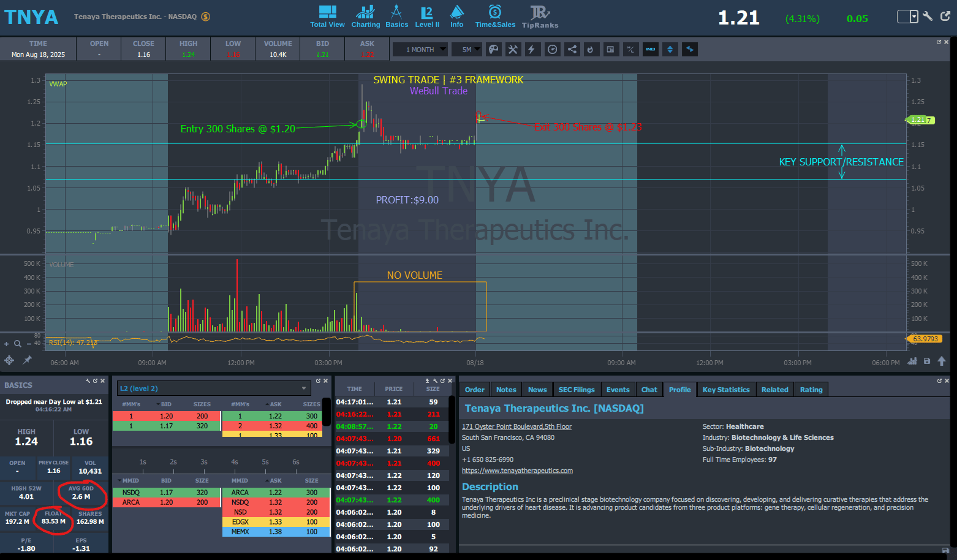Click the gold dollar coin icon beside NASDAQ
957x560 pixels.
(206, 17)
